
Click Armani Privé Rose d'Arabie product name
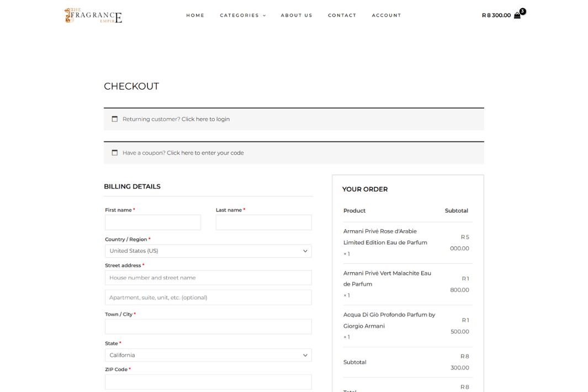click(385, 237)
